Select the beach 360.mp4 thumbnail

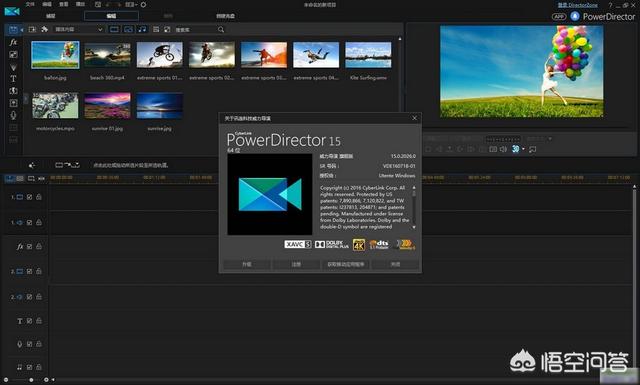pos(107,55)
